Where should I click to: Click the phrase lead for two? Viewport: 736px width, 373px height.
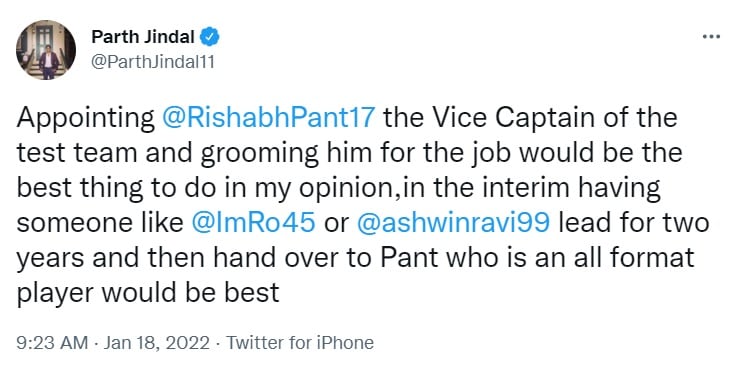pyautogui.click(x=634, y=223)
